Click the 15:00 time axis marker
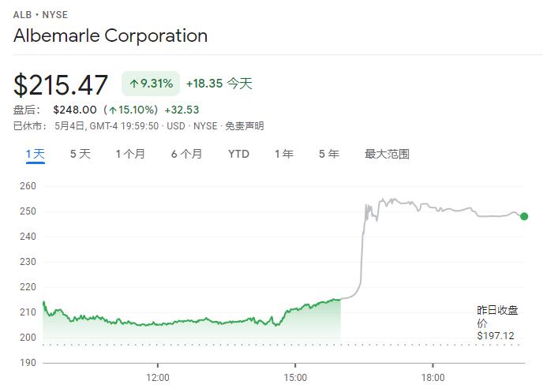The height and width of the screenshot is (392, 543). 295,377
